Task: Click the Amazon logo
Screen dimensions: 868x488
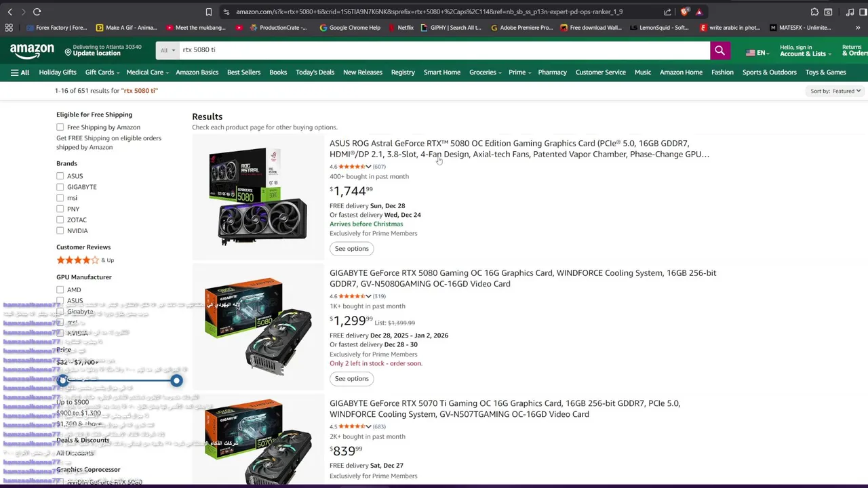Action: [x=32, y=51]
